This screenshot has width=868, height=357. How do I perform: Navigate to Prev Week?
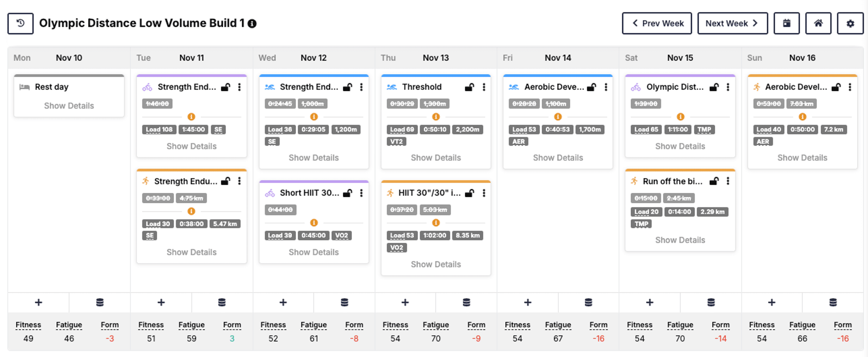pos(657,23)
